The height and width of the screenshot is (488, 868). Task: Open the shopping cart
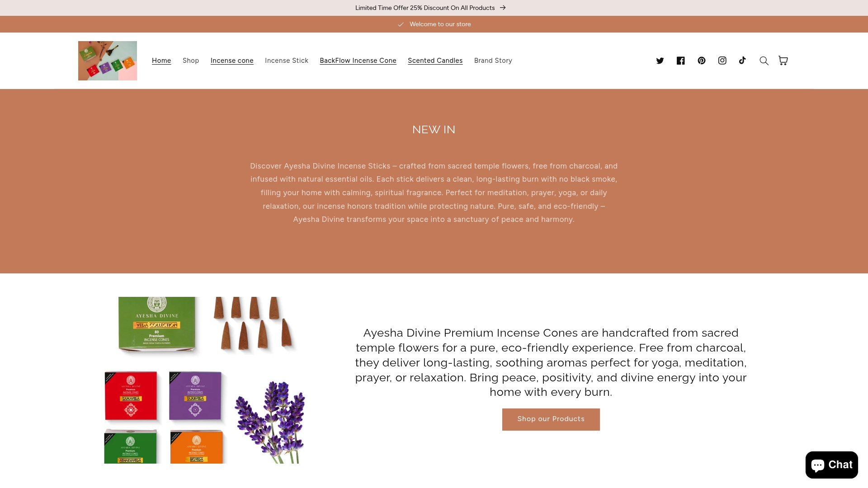783,61
